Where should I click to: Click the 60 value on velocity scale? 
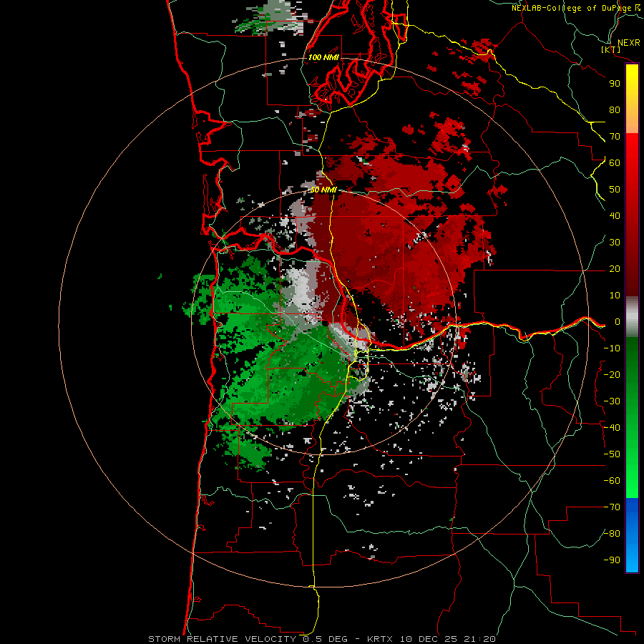[615, 162]
